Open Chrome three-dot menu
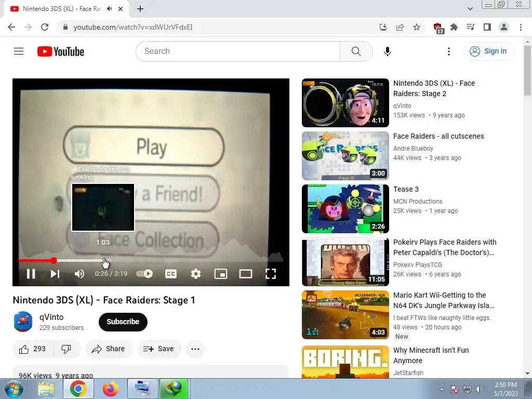 coord(521,27)
